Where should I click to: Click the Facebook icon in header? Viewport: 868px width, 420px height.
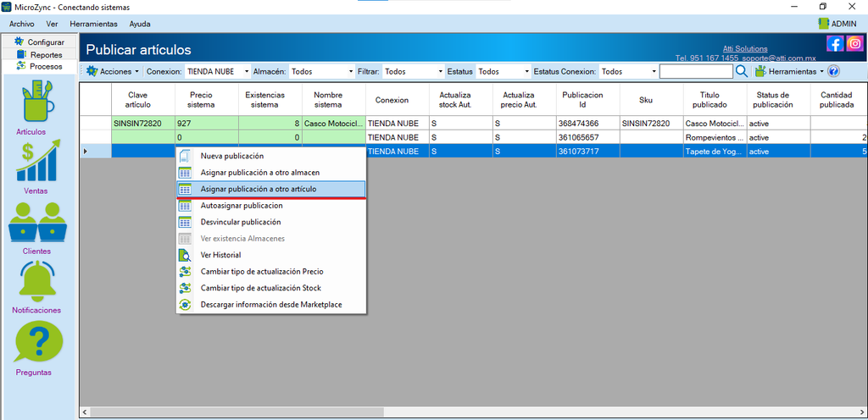point(835,43)
